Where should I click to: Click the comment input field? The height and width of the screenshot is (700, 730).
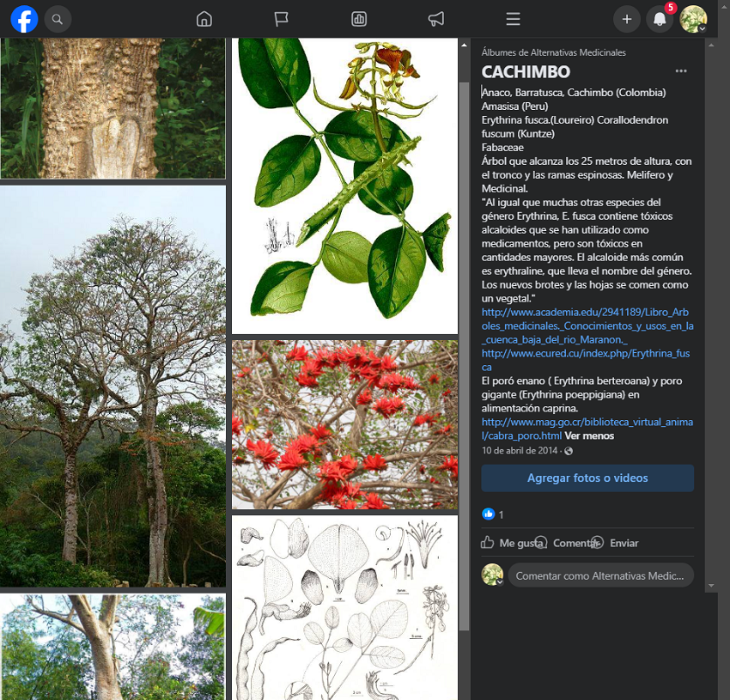[x=599, y=575]
